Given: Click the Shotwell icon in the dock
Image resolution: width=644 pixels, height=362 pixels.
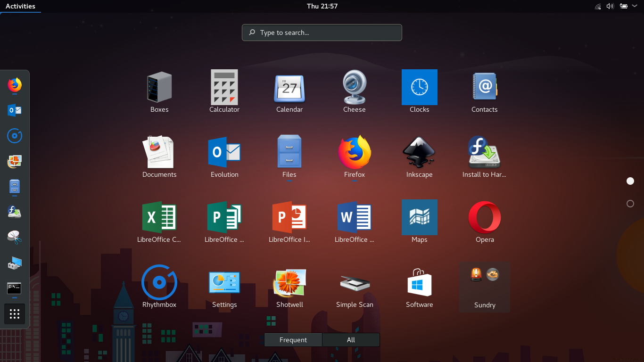Looking at the screenshot, I should (x=15, y=161).
